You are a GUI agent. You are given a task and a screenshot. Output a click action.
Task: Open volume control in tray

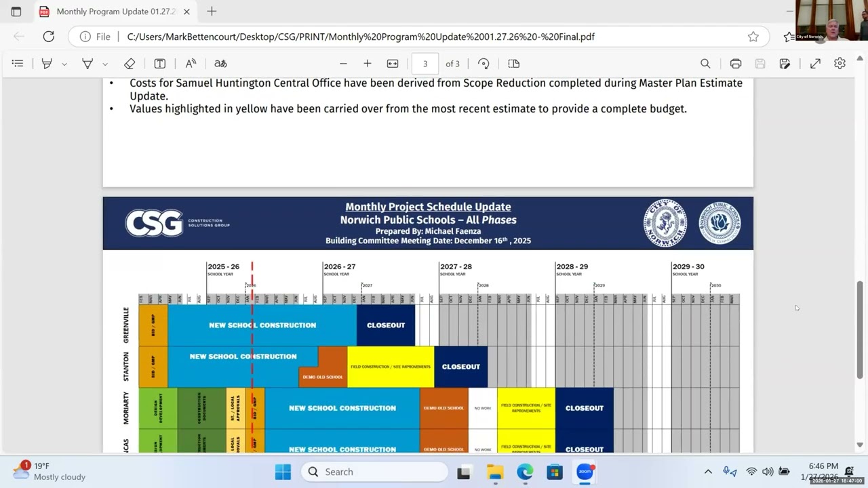click(768, 472)
